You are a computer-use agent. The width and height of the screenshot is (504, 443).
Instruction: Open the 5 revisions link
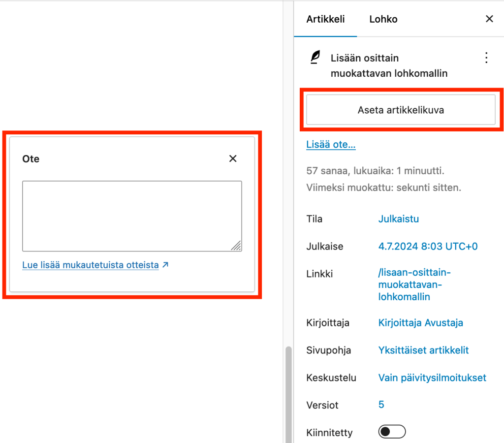click(x=381, y=405)
